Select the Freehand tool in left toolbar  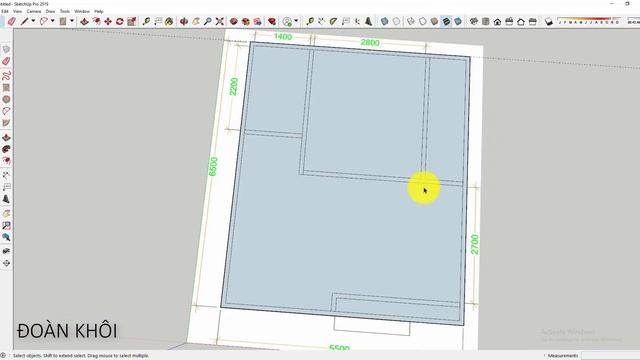pyautogui.click(x=6, y=76)
